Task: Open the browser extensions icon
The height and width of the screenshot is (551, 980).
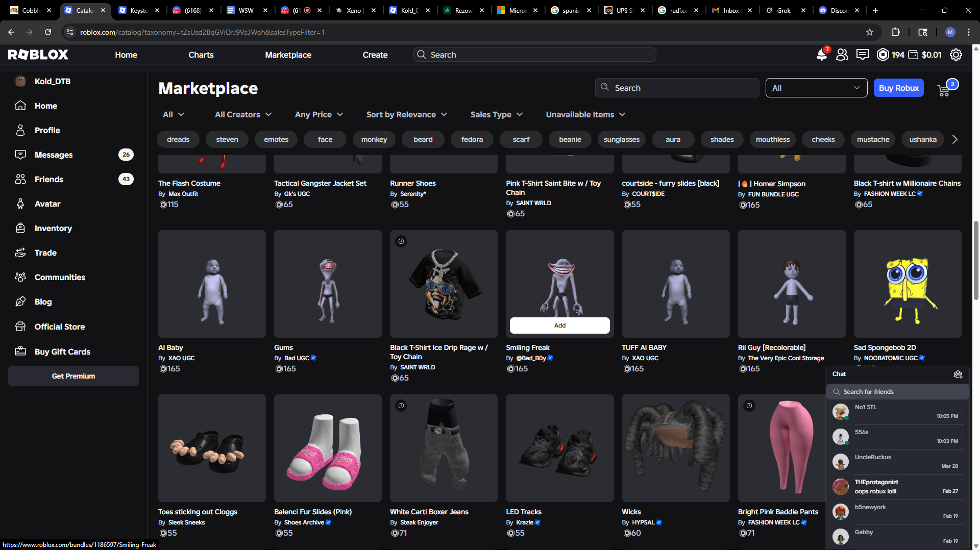Action: click(895, 32)
